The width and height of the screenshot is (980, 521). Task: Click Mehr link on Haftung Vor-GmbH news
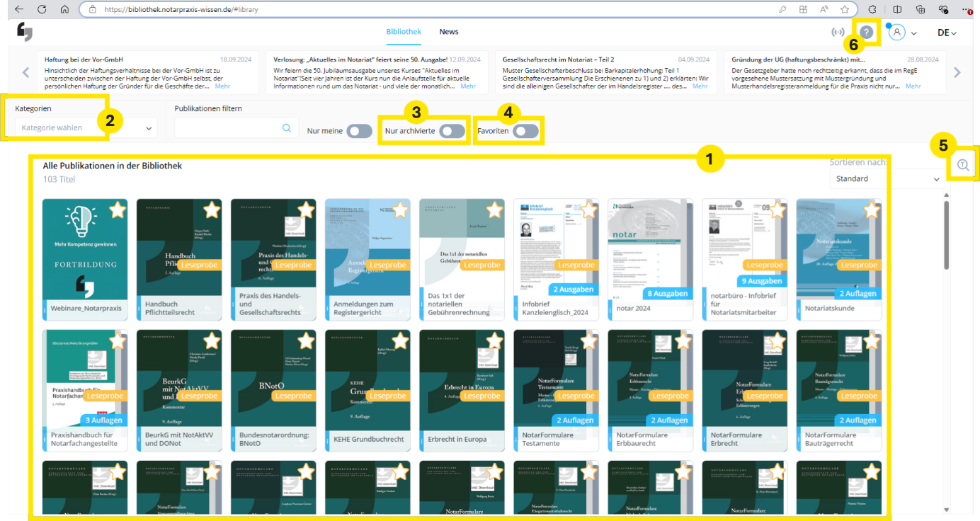click(x=222, y=86)
